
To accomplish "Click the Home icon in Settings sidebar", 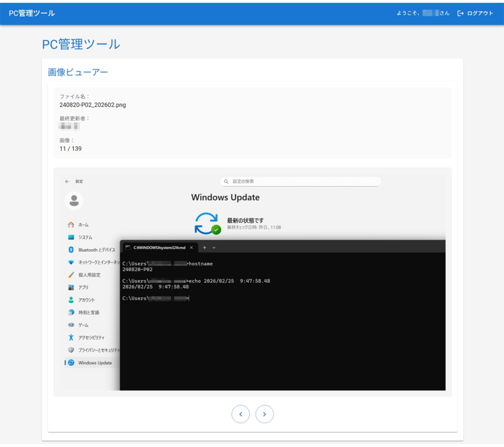I will pyautogui.click(x=71, y=225).
